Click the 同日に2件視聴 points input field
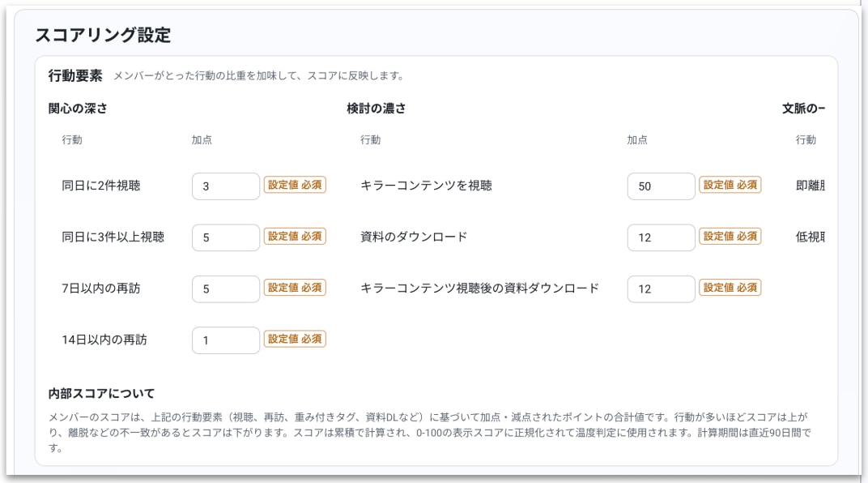Screen dimensions: 868x483 coord(225,186)
